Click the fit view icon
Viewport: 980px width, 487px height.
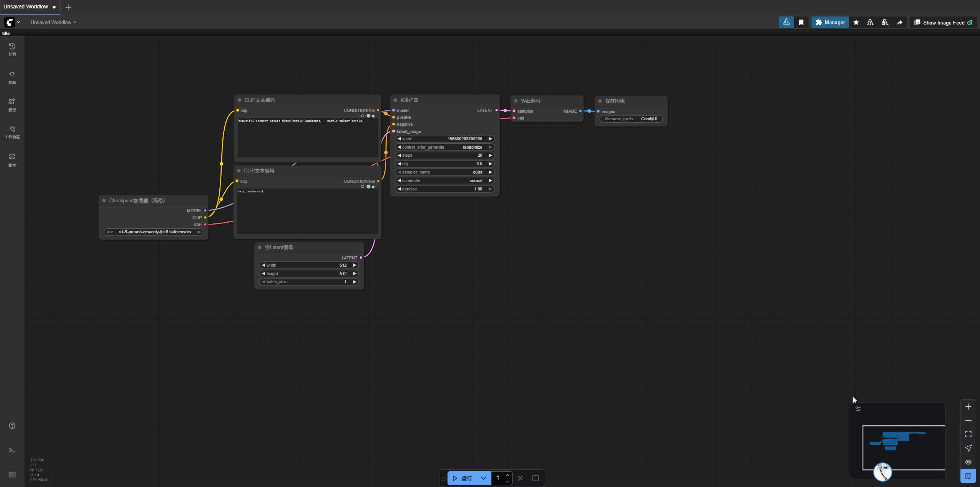pos(968,434)
